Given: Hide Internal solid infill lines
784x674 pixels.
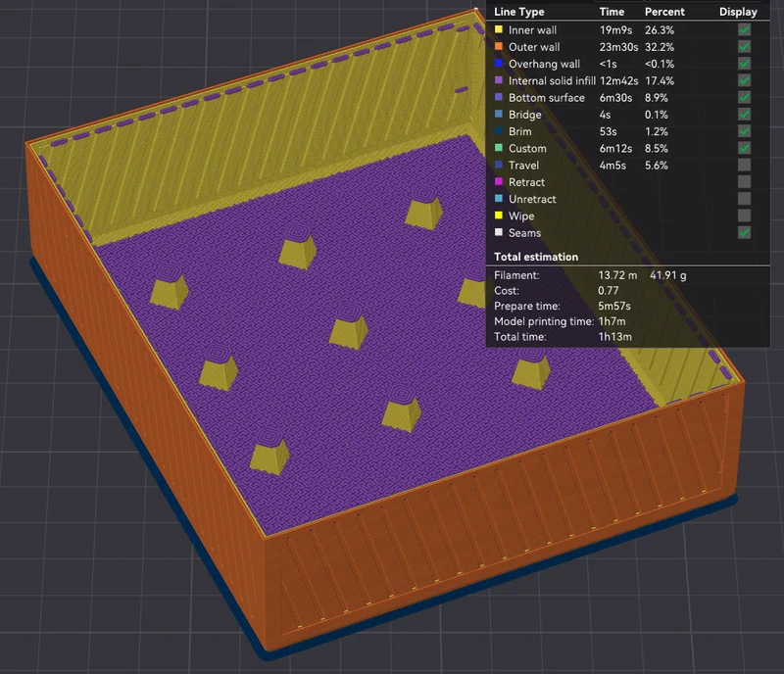Looking at the screenshot, I should (x=744, y=80).
